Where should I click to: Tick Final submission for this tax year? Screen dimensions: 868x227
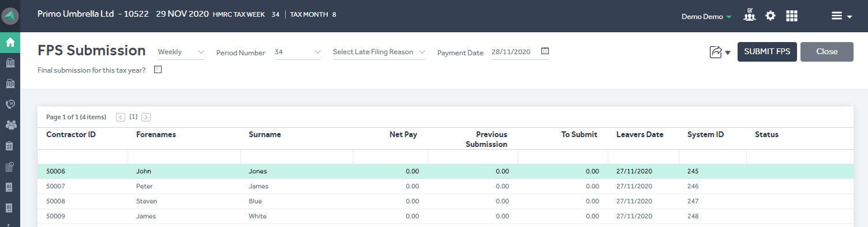(x=158, y=70)
